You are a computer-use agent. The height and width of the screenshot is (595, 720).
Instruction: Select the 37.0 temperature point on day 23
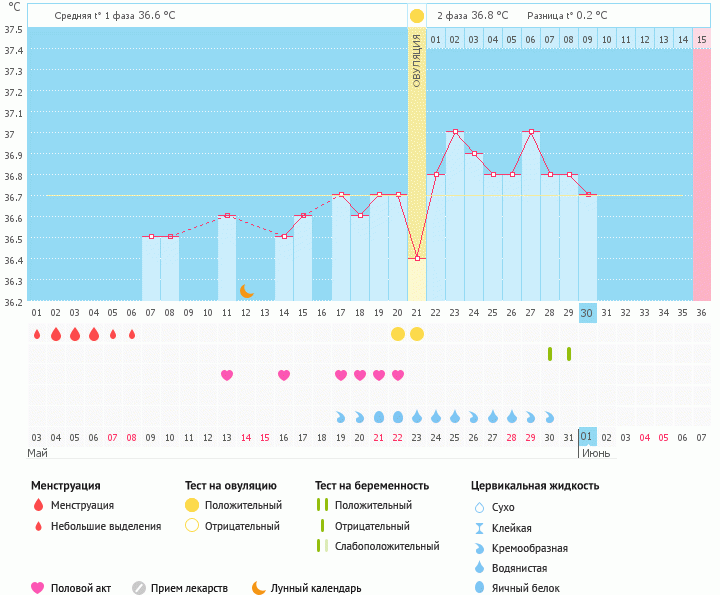455,132
